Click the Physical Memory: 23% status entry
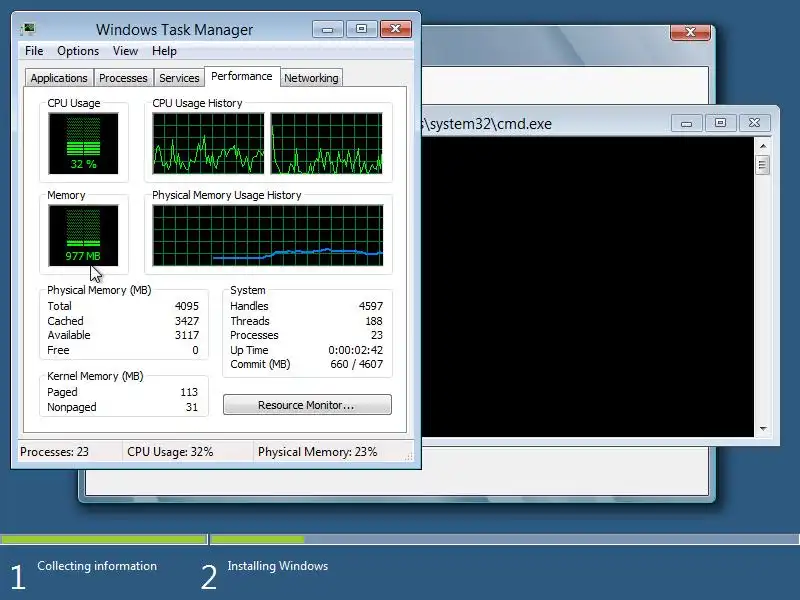Image resolution: width=800 pixels, height=600 pixels. click(x=317, y=452)
